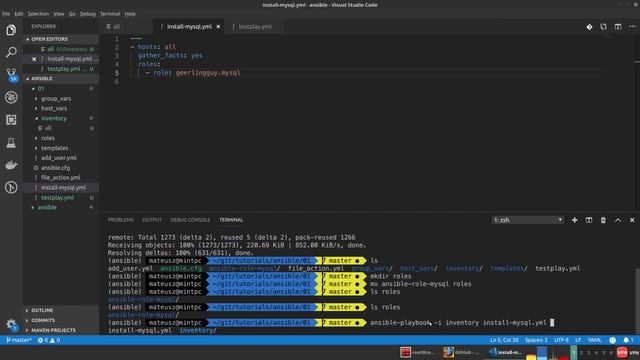Viewport: 640px width, 360px height.
Task: Click the master branch indicator in status bar
Action: click(18, 340)
